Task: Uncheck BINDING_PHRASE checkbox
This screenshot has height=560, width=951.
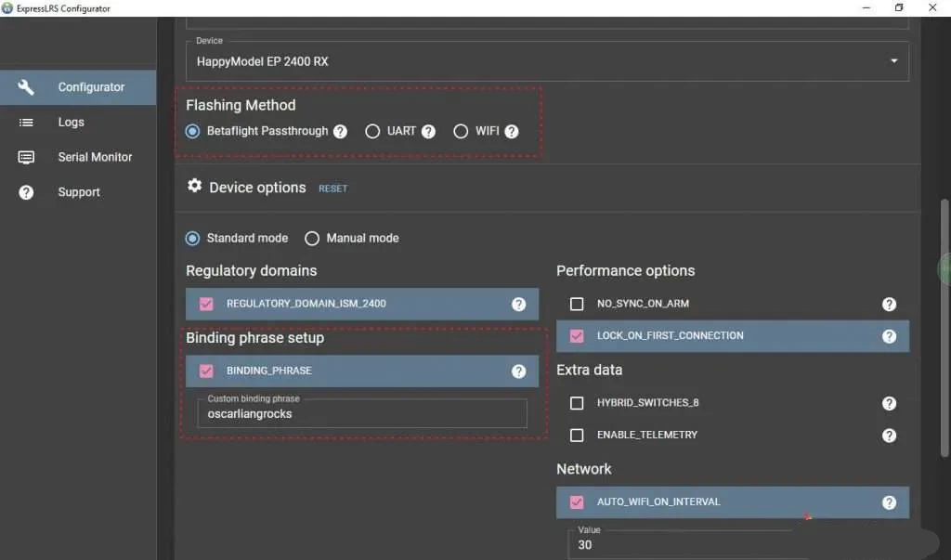Action: (206, 371)
